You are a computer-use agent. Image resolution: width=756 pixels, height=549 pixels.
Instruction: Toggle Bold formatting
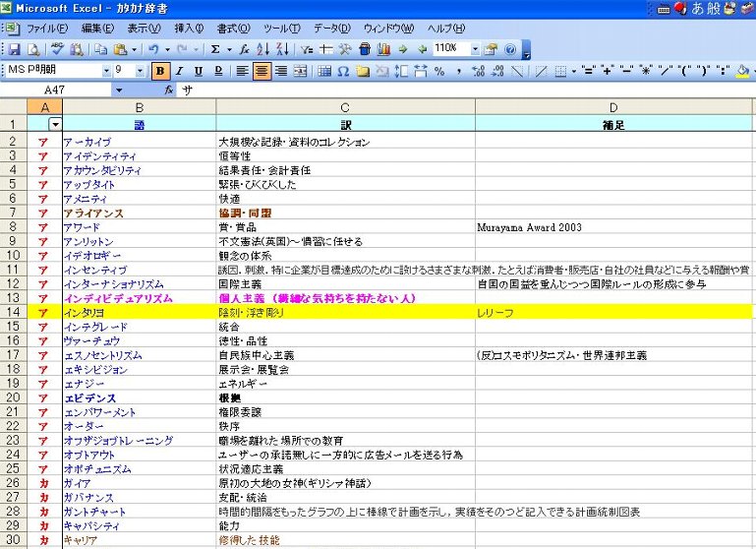160,71
